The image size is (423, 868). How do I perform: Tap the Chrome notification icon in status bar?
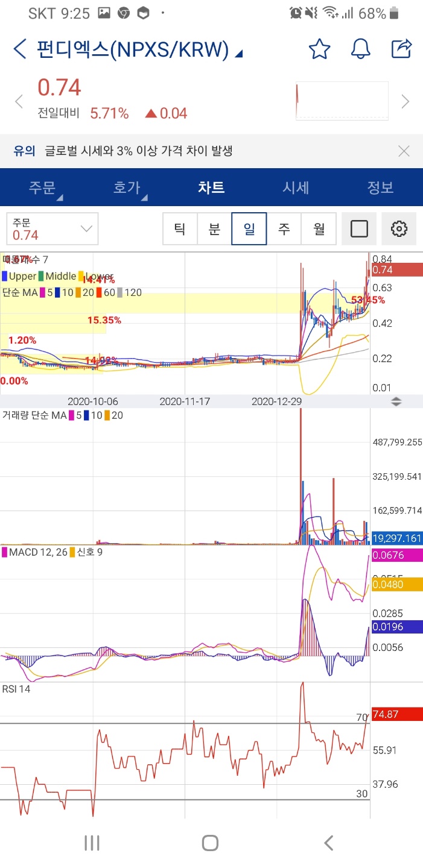(123, 13)
